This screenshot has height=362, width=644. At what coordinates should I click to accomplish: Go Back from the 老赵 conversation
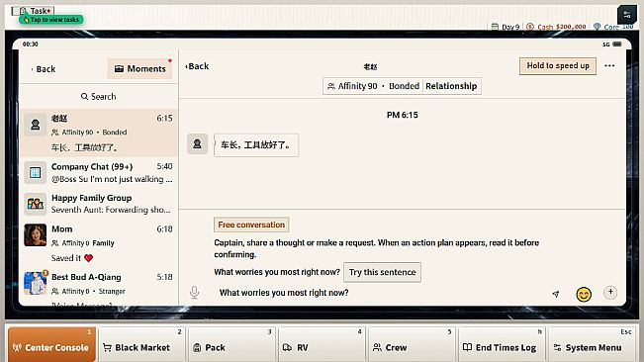tap(197, 66)
